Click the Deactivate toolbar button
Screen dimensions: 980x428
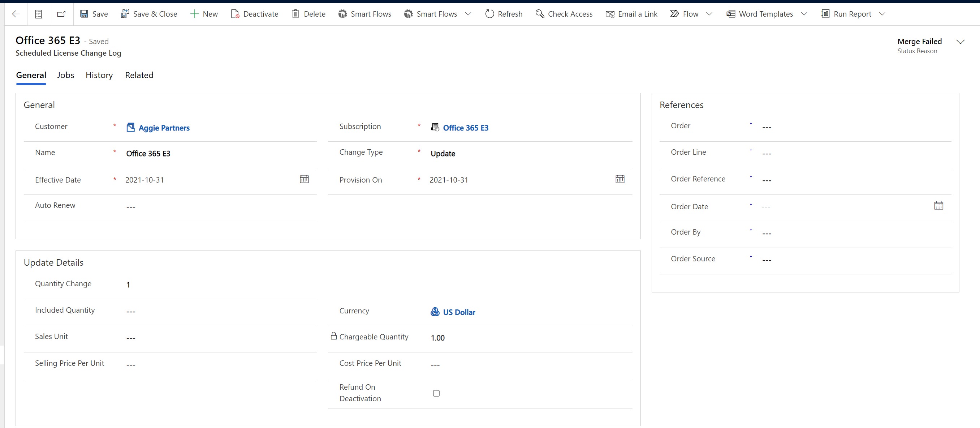[255, 14]
